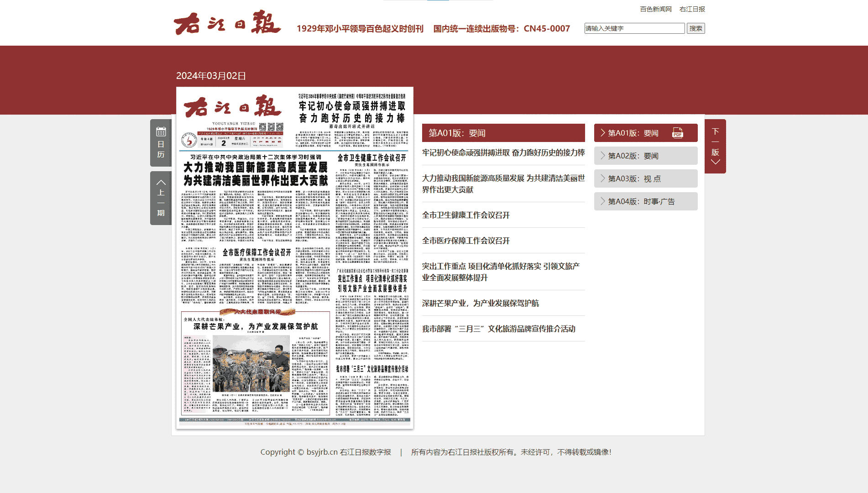
Task: Click the 下一版 next page label
Action: click(715, 142)
